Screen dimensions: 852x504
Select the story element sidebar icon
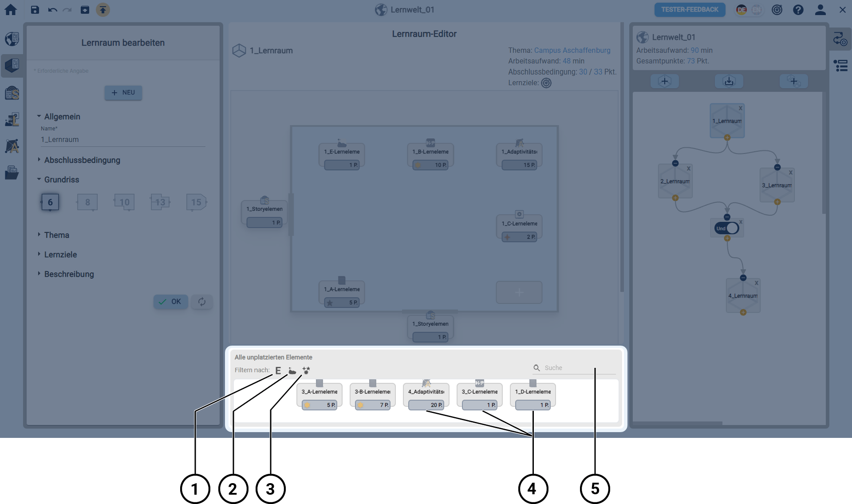pyautogui.click(x=12, y=93)
